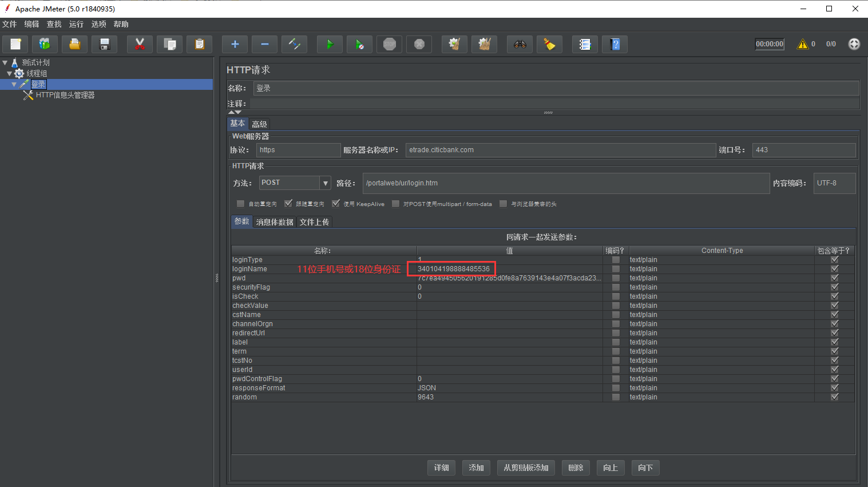Toggle the multipart / form-data checkbox

click(x=395, y=204)
